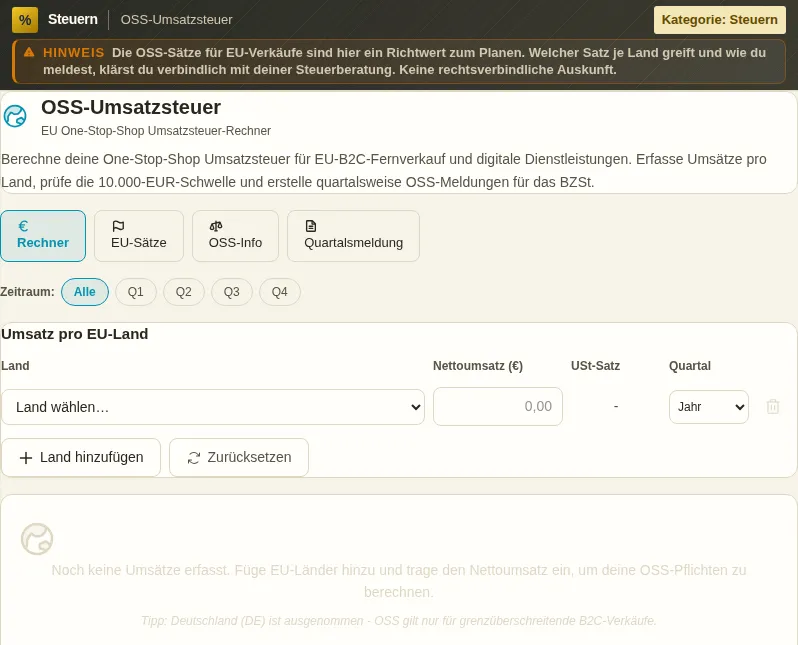Switch to the Rechner tab

click(43, 236)
